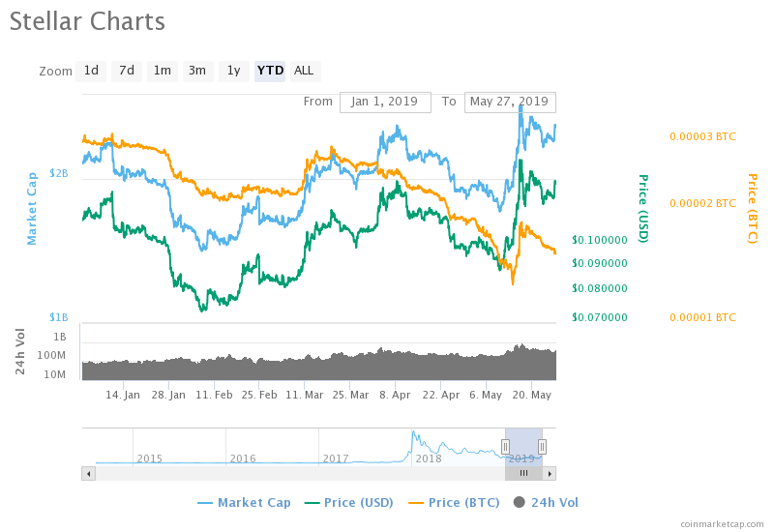Click the Stellar Charts heading
Viewport: 774px width, 532px height.
click(87, 21)
